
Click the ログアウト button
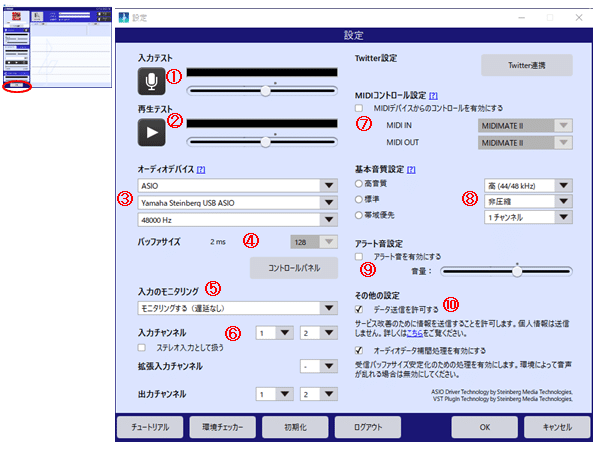368,427
